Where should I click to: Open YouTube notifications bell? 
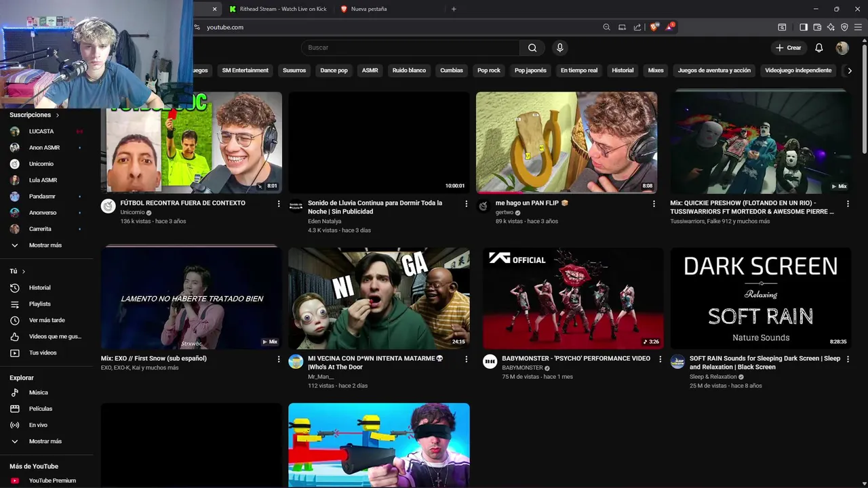point(818,47)
